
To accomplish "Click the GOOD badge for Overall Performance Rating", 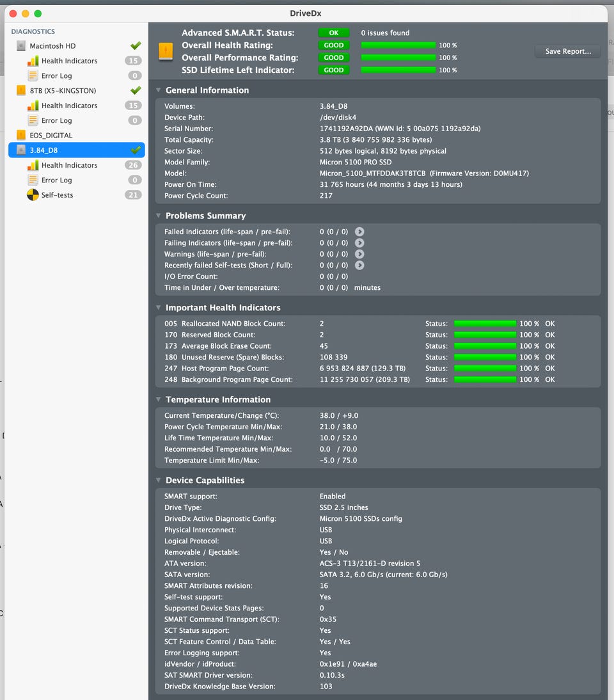I will click(334, 58).
